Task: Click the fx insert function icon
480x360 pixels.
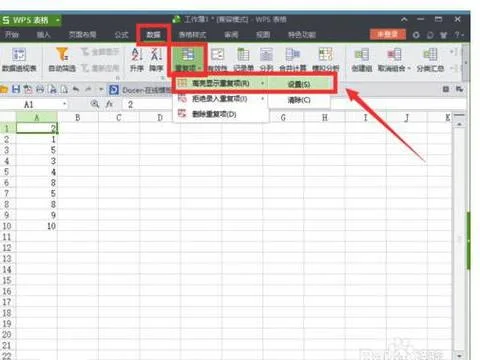Action: [x=109, y=104]
